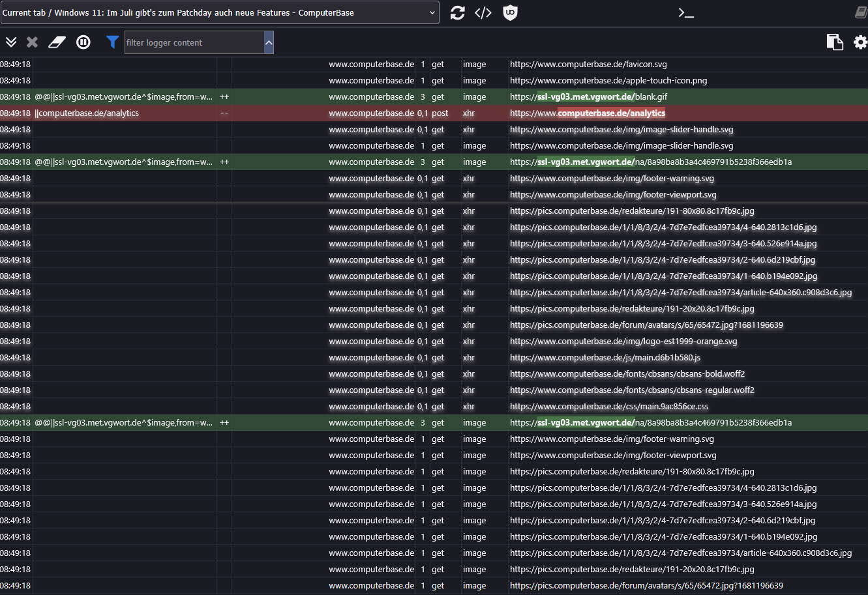Screen dimensions: 868x595
Task: Click party value '3' in blank.gif row
Action: (423, 97)
